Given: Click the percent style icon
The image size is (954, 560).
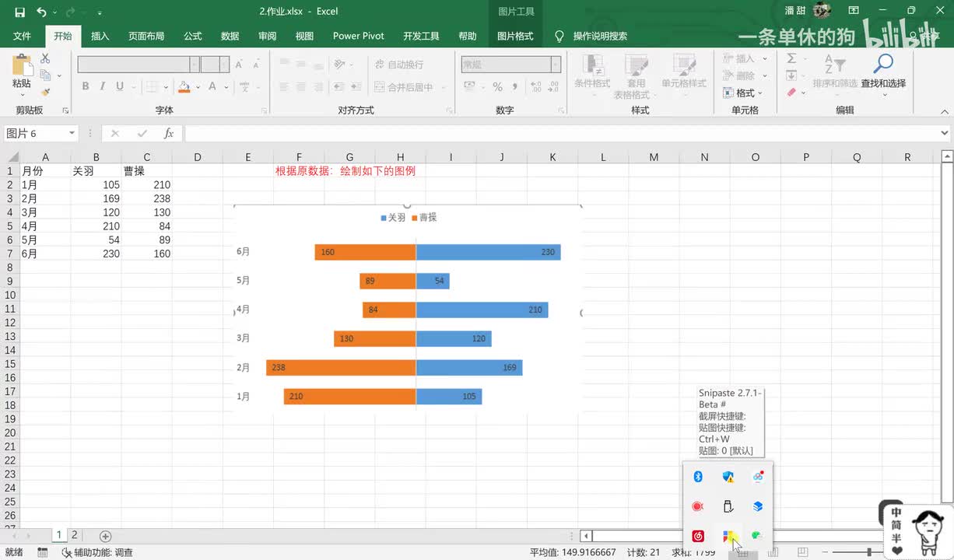Looking at the screenshot, I should [497, 86].
